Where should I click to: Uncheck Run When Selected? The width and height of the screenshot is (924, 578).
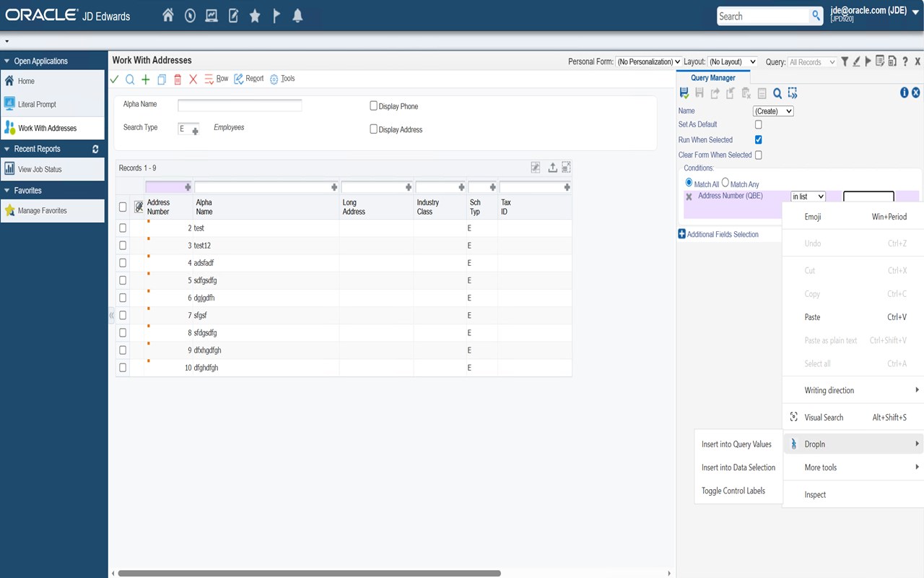coord(758,139)
